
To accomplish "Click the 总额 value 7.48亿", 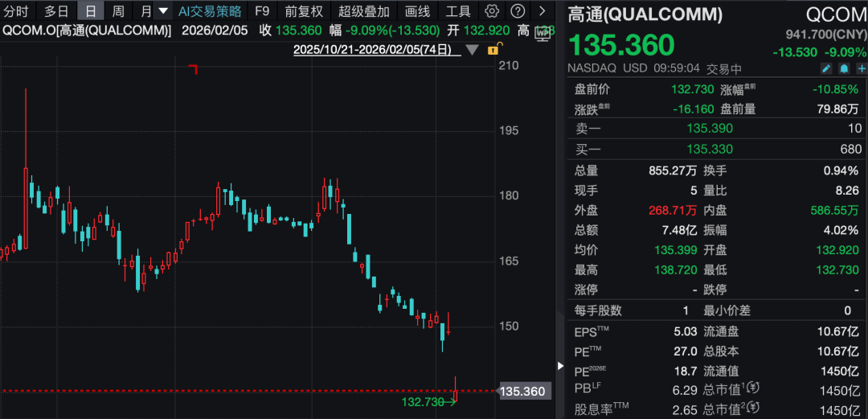I will click(x=678, y=230).
